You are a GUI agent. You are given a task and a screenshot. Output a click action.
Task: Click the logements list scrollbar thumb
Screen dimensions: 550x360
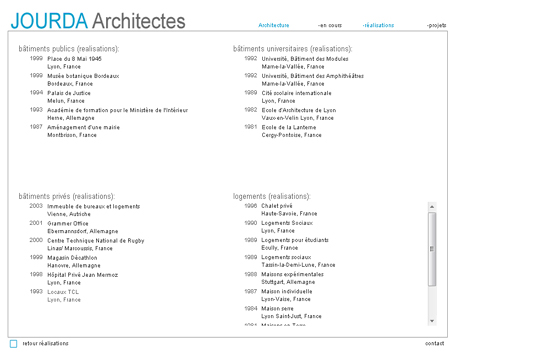click(x=432, y=249)
